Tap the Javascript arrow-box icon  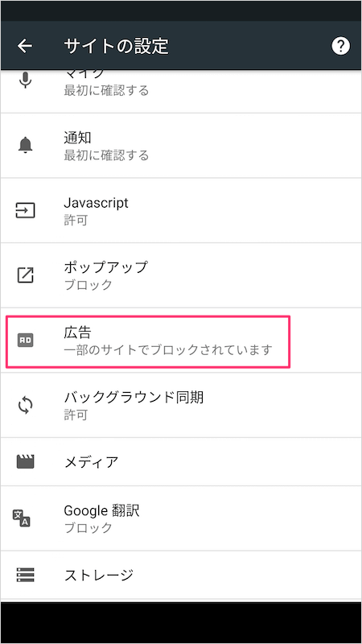tap(26, 210)
